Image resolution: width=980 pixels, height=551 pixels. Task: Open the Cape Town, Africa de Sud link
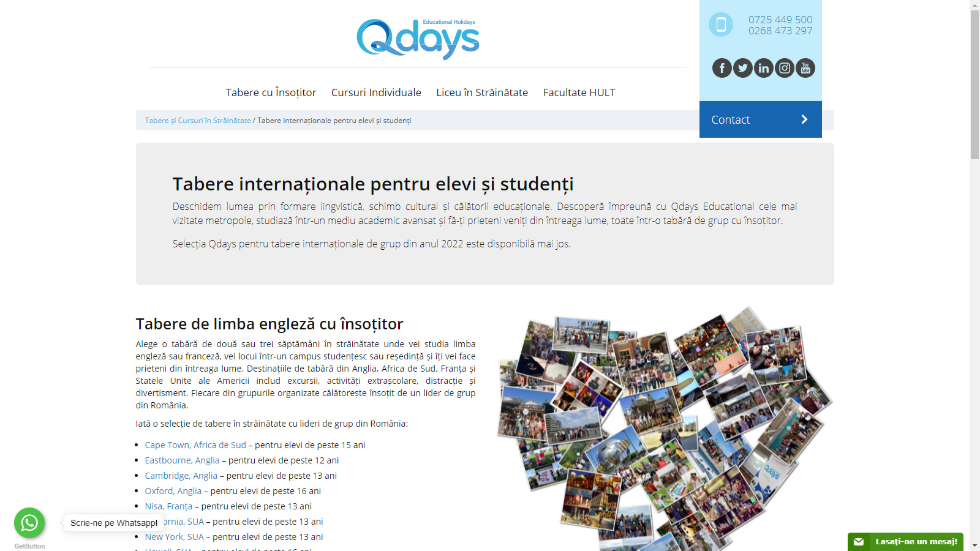194,445
